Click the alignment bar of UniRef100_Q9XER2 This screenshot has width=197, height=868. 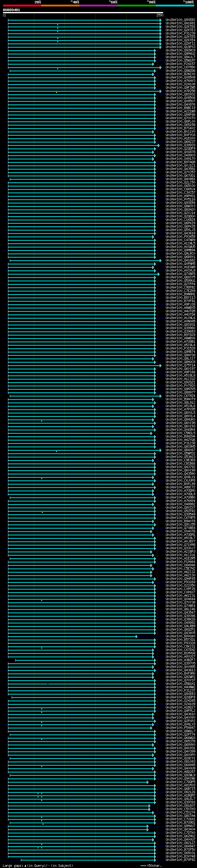click(x=85, y=20)
